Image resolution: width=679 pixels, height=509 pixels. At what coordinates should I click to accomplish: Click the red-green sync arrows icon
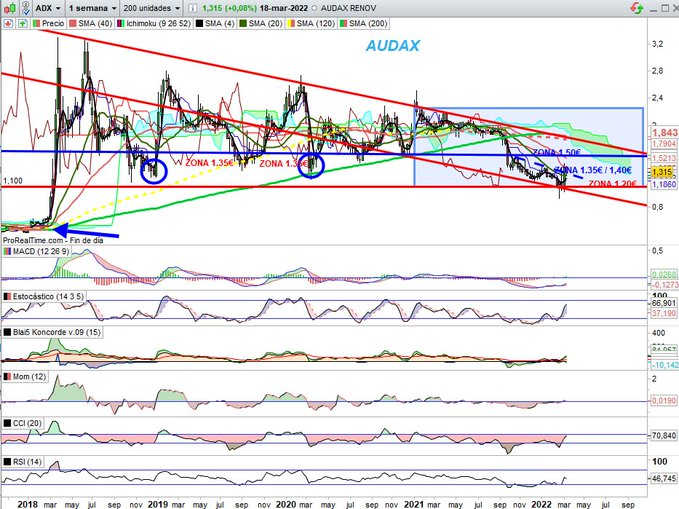[x=636, y=8]
